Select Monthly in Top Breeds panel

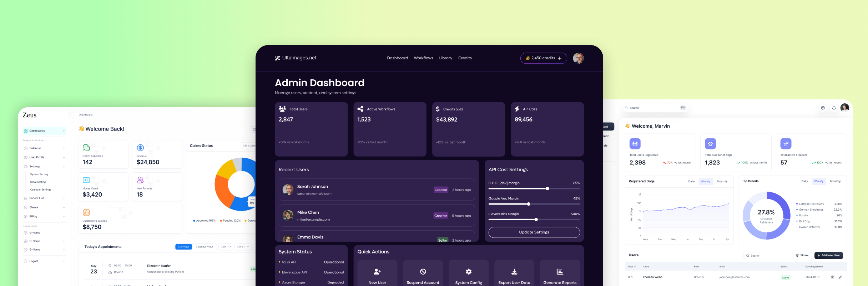[835, 181]
